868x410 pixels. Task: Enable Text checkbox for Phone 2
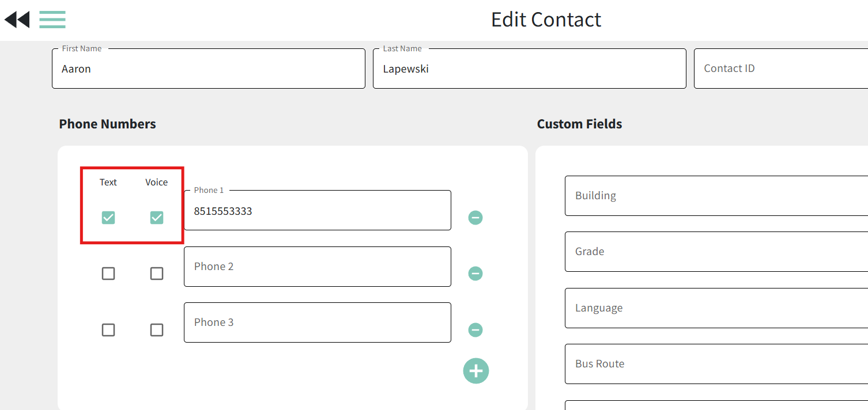click(x=108, y=274)
